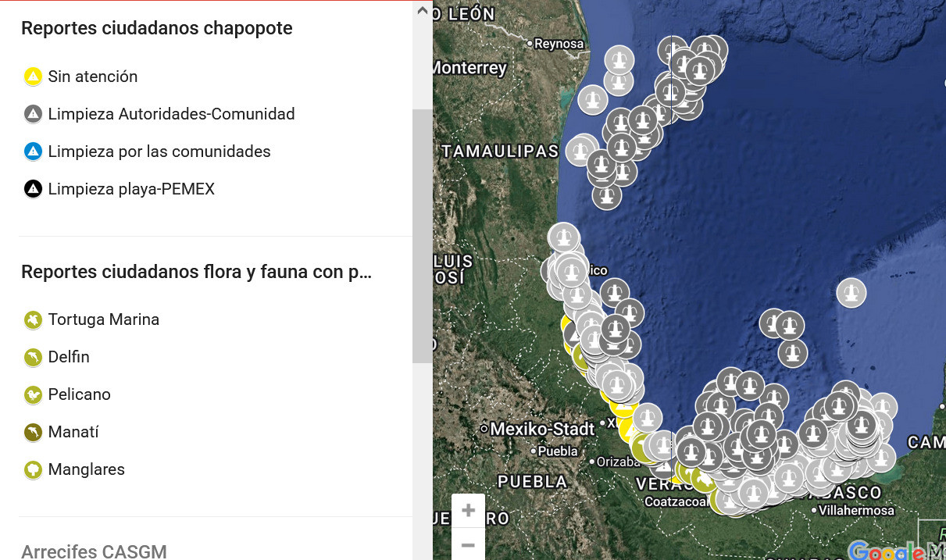Click the TAMAULIPAS state label on map
Viewport: 946px width, 560px height.
(500, 152)
